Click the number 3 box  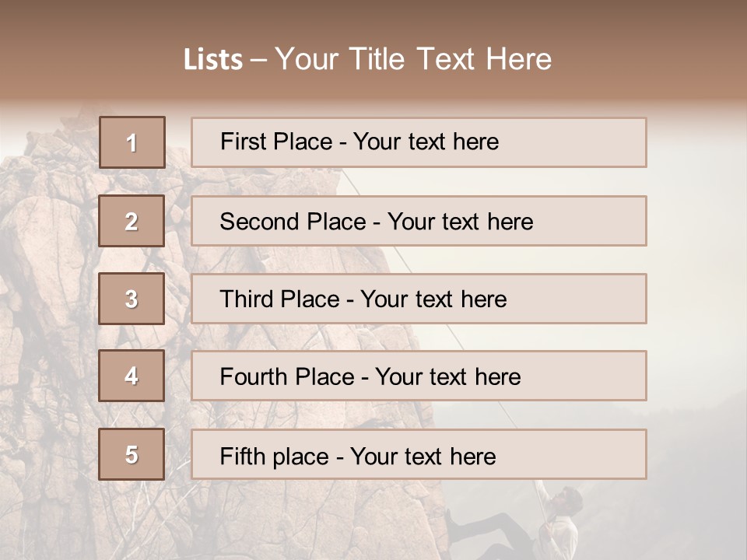(x=132, y=299)
